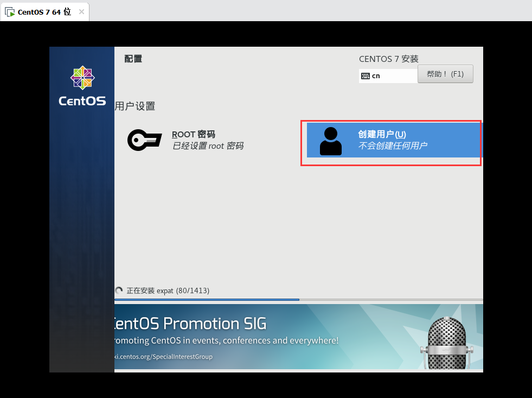Image resolution: width=532 pixels, height=398 pixels.
Task: Click the microphone image in banner
Action: (x=446, y=343)
